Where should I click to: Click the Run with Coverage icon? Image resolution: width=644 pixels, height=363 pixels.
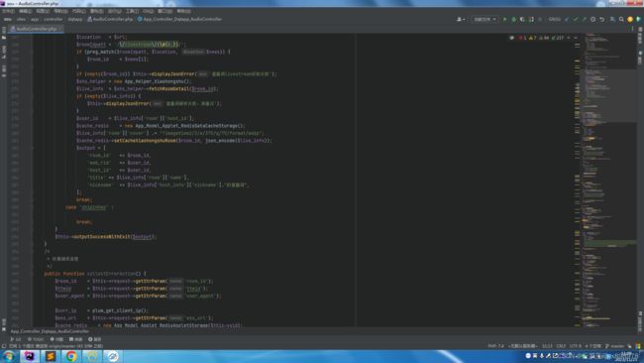[522, 19]
